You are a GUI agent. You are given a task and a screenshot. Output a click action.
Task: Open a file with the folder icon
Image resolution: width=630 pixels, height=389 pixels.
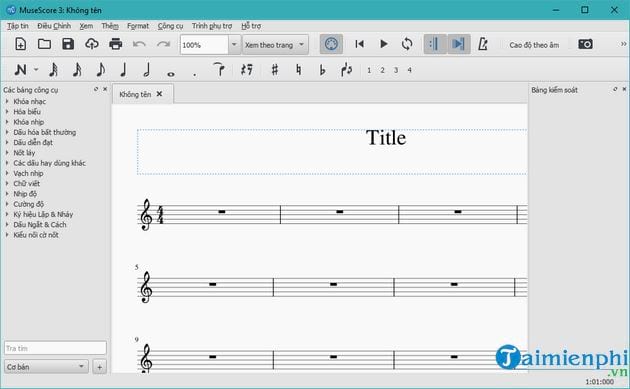pyautogui.click(x=44, y=44)
